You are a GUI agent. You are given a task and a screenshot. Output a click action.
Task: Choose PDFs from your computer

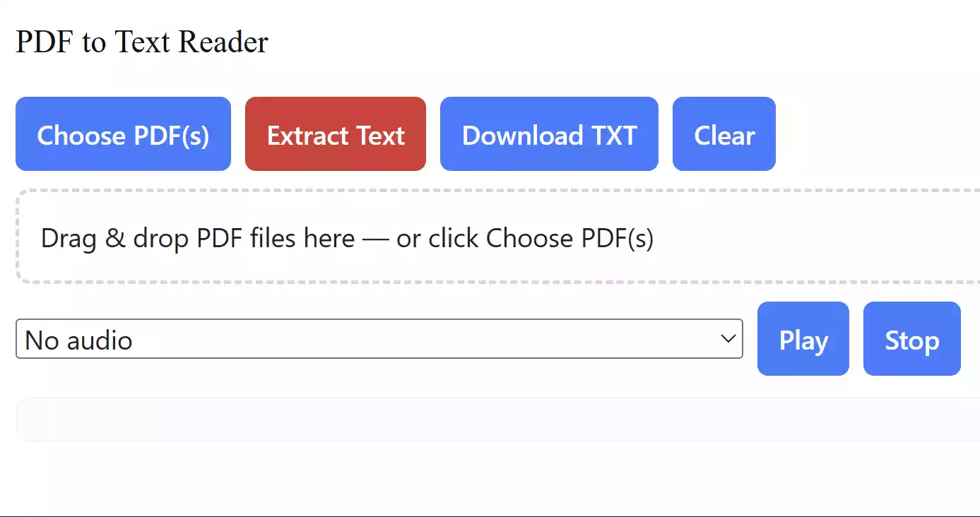pyautogui.click(x=123, y=133)
